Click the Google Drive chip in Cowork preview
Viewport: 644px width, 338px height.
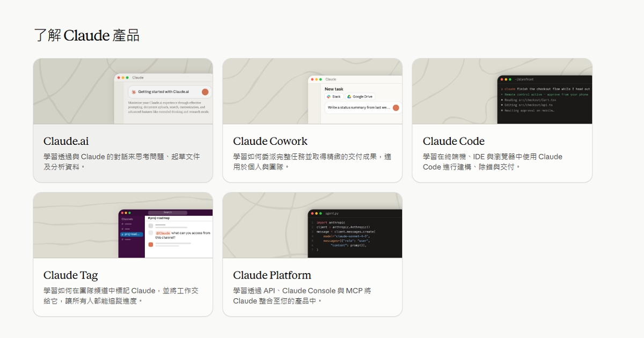point(360,97)
